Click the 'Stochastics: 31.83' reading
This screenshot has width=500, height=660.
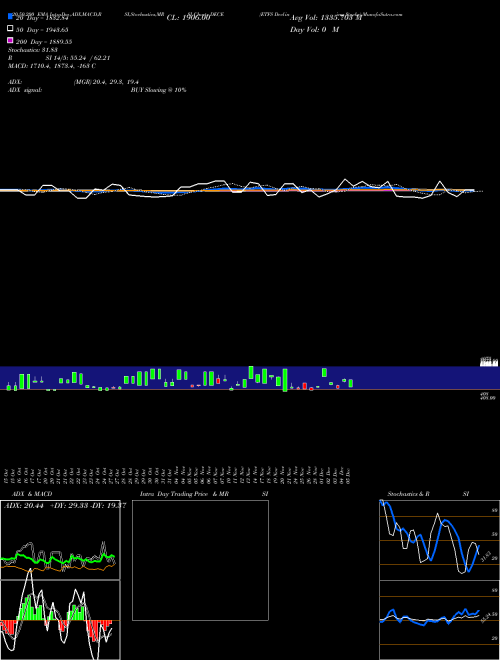(x=32, y=50)
